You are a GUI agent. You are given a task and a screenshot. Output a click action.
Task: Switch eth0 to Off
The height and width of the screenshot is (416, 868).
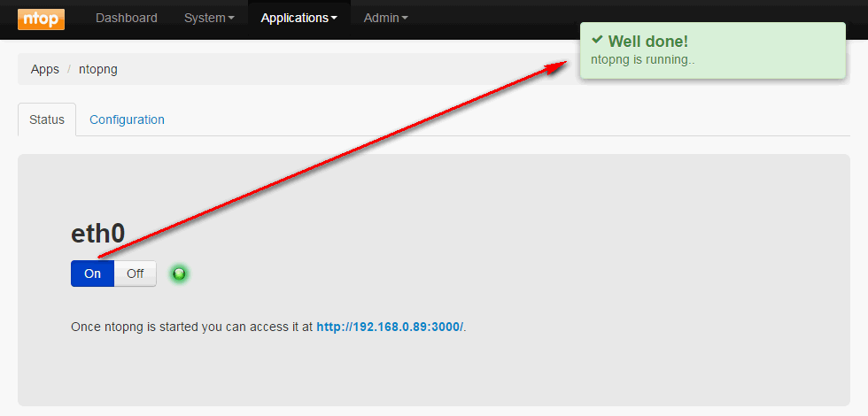pos(135,273)
